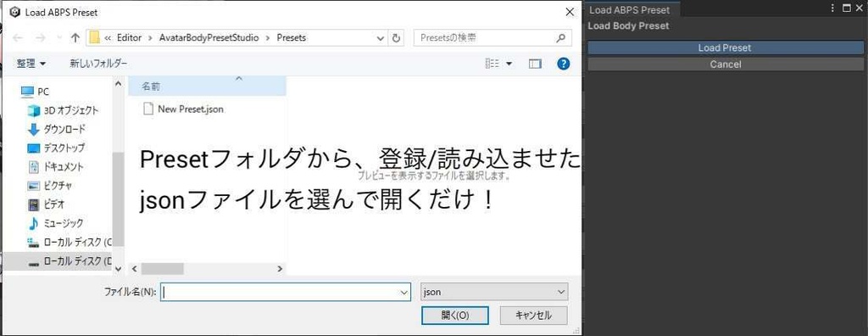The height and width of the screenshot is (336, 868).
Task: Select ミュージック in the sidebar
Action: (55, 223)
